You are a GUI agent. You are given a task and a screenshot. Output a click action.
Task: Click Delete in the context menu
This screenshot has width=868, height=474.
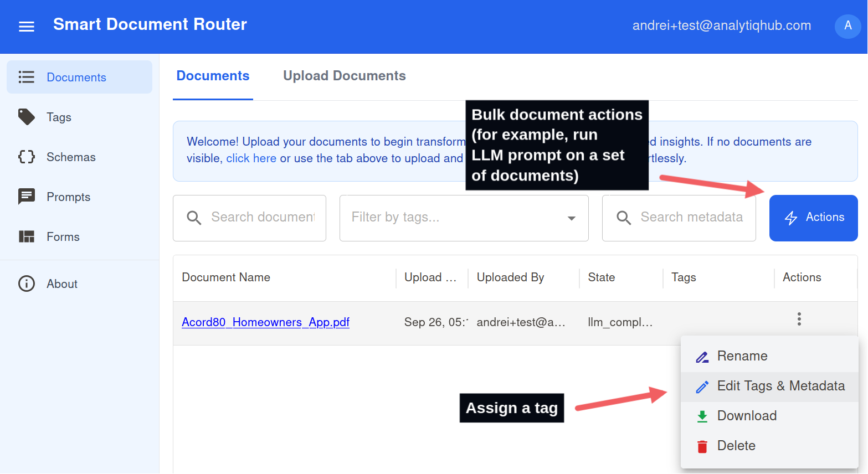(736, 446)
